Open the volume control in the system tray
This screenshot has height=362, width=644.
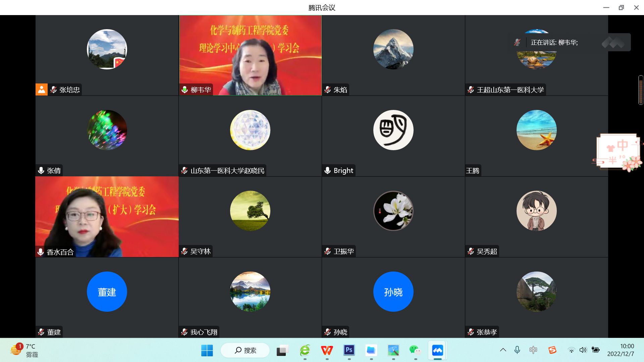click(583, 350)
